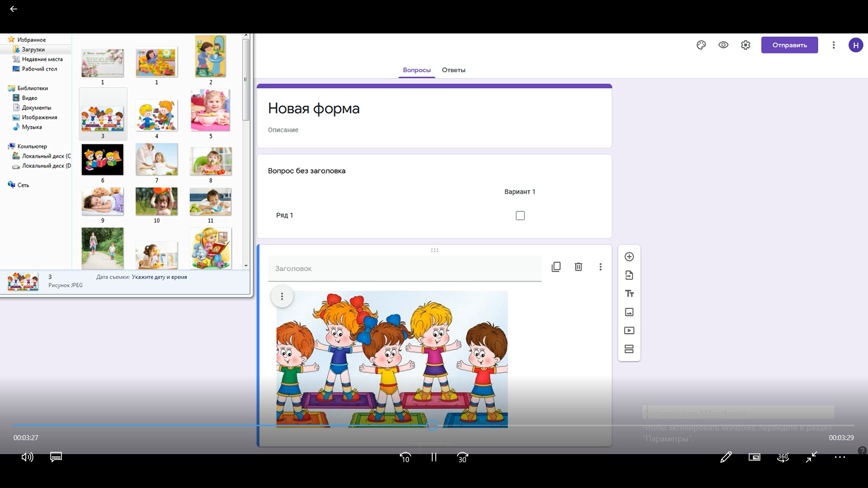Open the player more options ellipsis
868x488 pixels.
840,457
